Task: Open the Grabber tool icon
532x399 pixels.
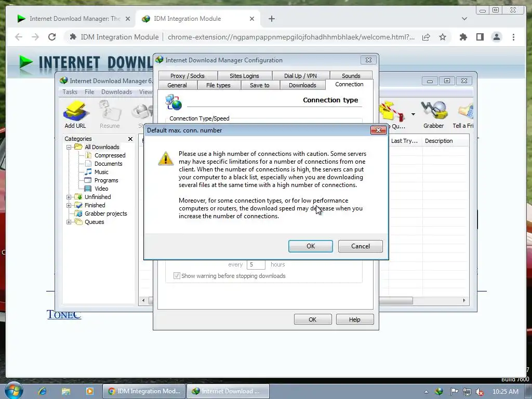Action: pos(433,115)
